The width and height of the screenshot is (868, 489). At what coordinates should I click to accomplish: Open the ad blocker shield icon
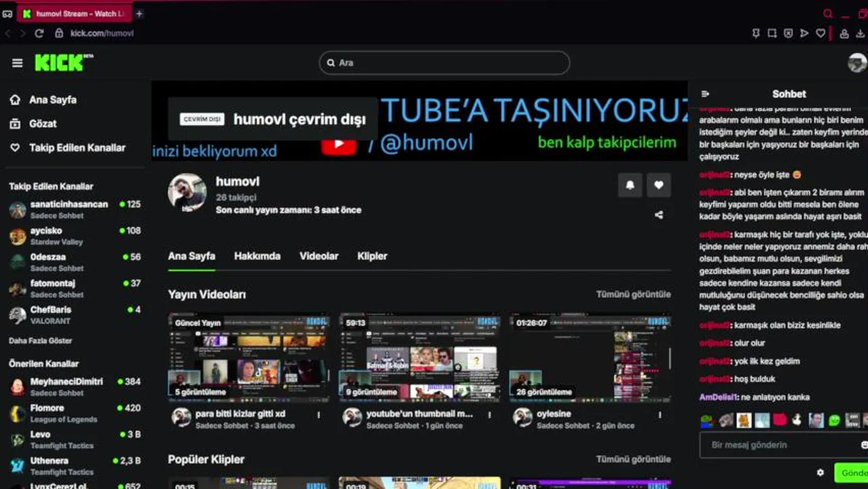click(789, 33)
